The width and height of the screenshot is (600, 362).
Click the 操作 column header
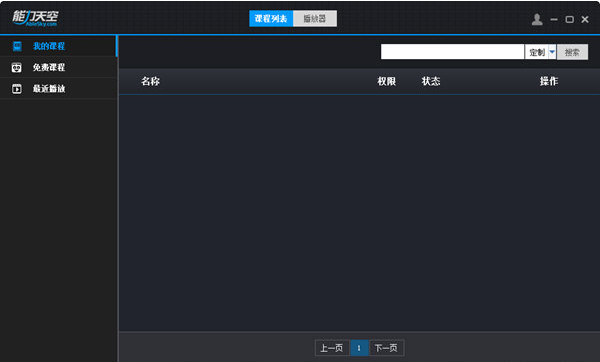549,81
